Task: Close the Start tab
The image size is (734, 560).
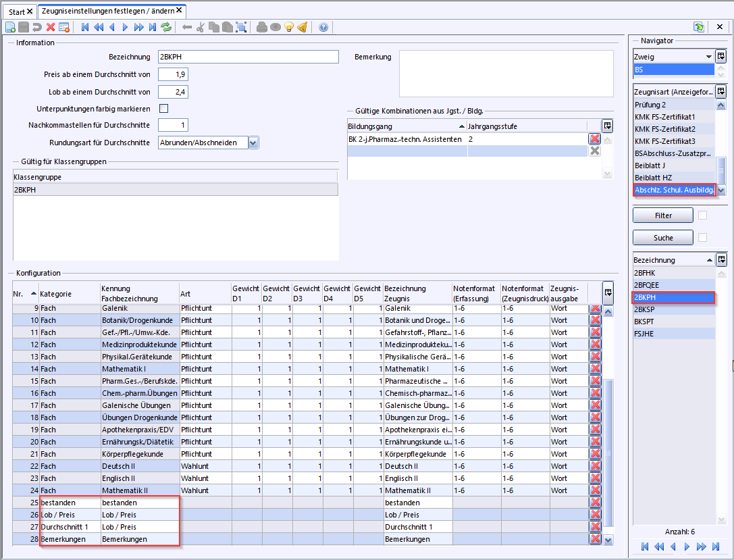Action: 30,11
